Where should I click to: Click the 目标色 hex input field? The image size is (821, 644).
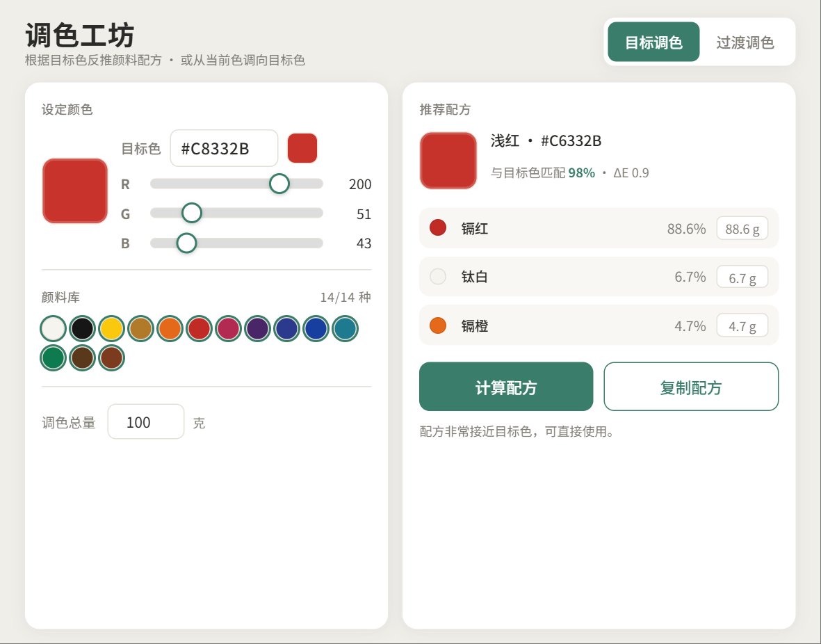[x=224, y=148]
